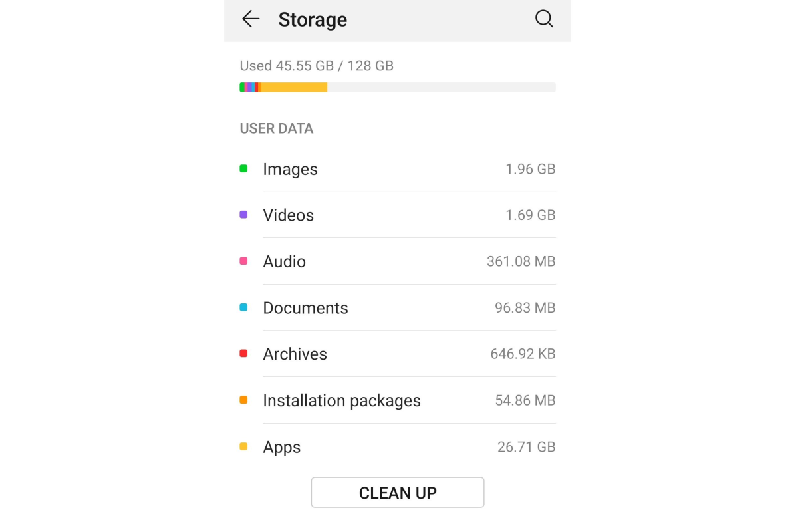Open Installation packages list

[x=398, y=400]
